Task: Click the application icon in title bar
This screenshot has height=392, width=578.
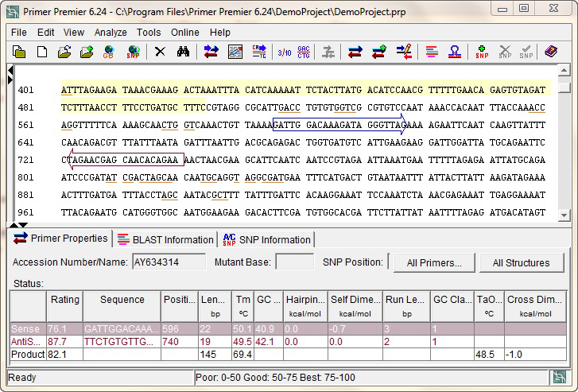Action: (x=13, y=11)
